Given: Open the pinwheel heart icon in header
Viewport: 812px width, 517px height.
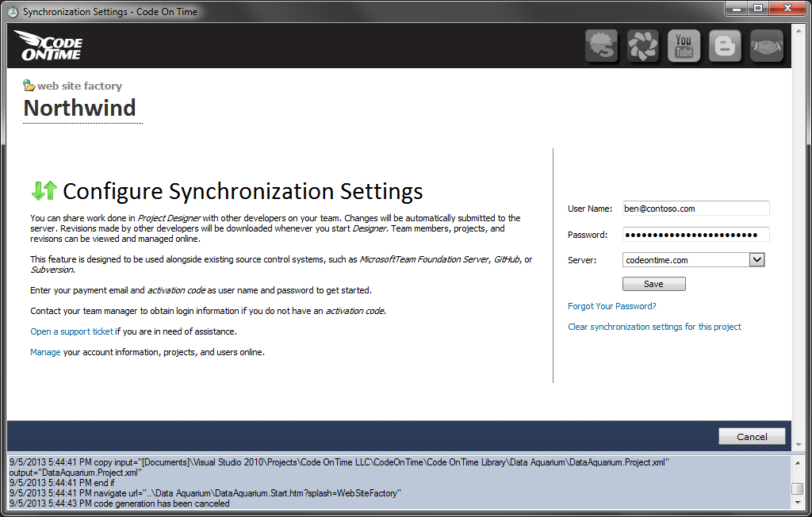Looking at the screenshot, I should click(642, 46).
